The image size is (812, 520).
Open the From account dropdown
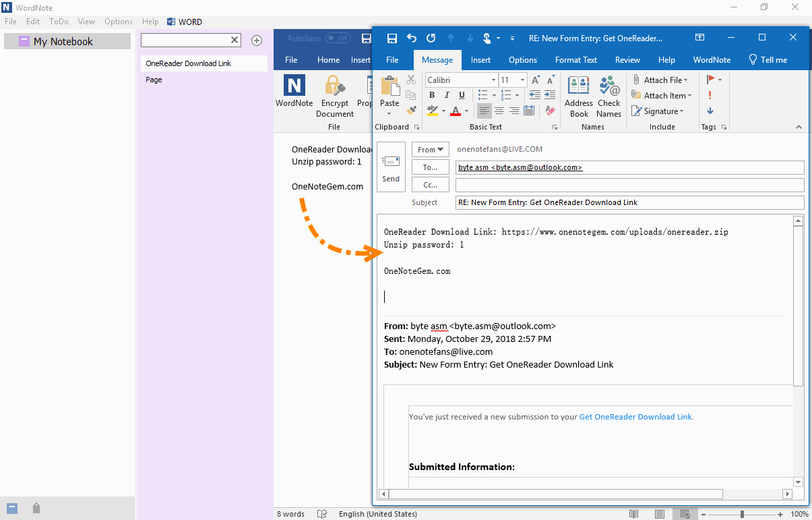[430, 150]
